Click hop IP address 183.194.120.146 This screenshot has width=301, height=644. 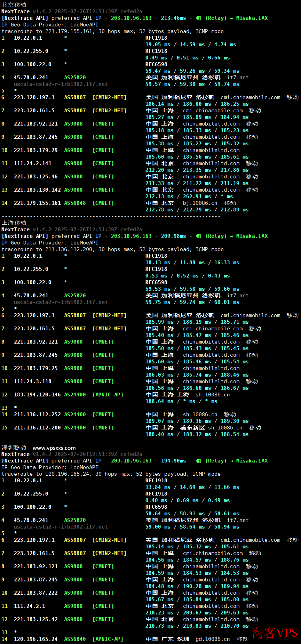point(37,395)
